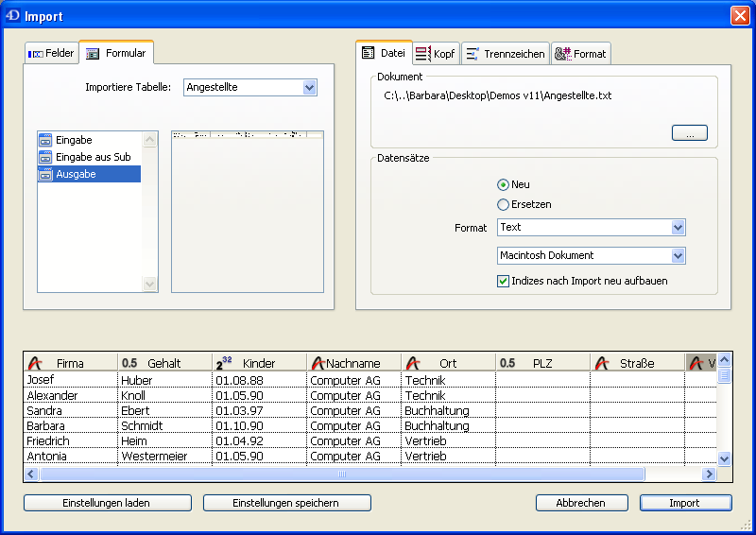
Task: Click the text-type icon in Straße column
Action: [603, 363]
